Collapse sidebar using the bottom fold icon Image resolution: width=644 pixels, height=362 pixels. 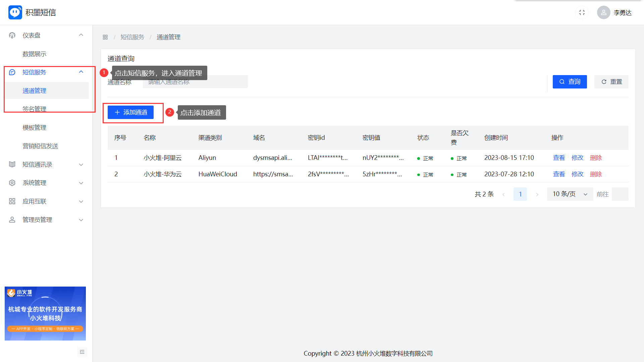[x=82, y=352]
